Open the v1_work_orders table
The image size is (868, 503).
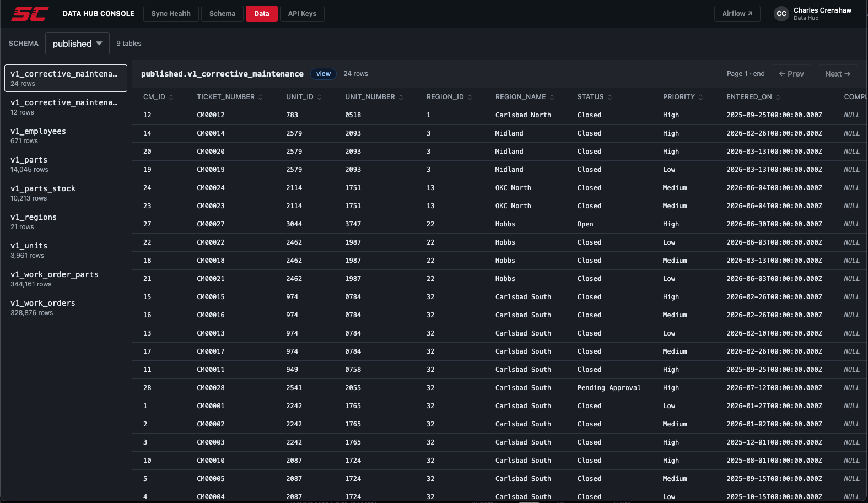click(x=66, y=307)
